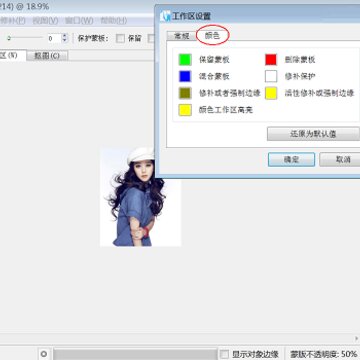360x360 pixels.
Task: Click the yellow 颜色工作区高亮 swatch
Action: 185,110
